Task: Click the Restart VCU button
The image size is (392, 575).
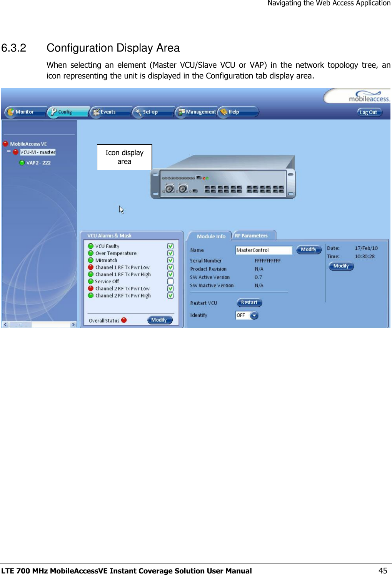Action: (x=249, y=303)
